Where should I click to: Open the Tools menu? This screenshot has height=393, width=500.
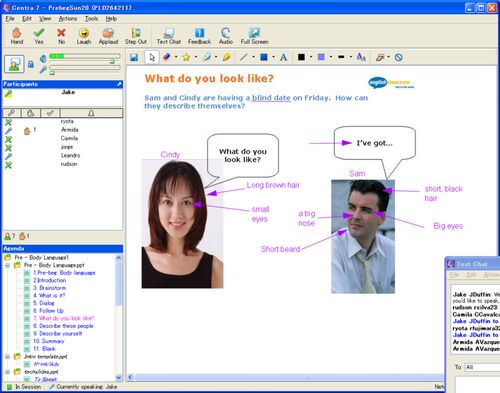91,19
